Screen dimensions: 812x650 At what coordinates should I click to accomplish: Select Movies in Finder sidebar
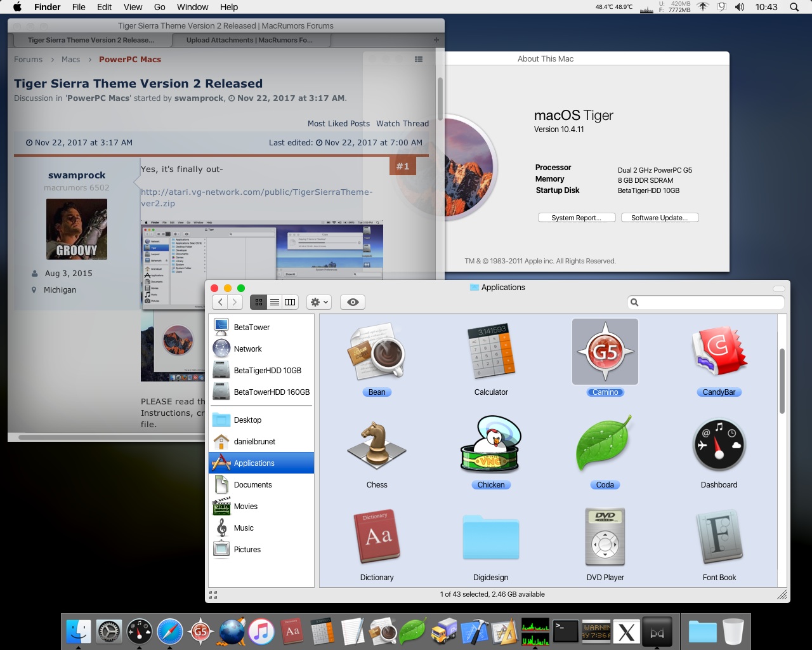(261, 507)
